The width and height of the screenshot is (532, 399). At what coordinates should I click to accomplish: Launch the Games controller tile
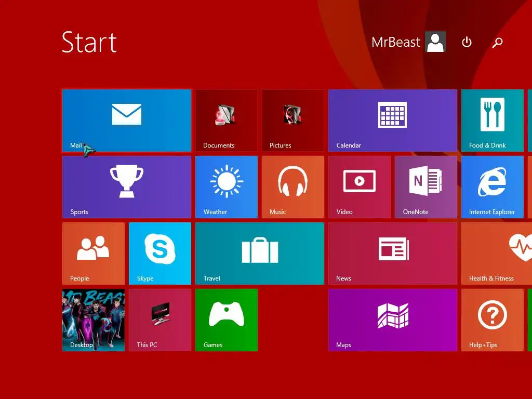coord(227,320)
